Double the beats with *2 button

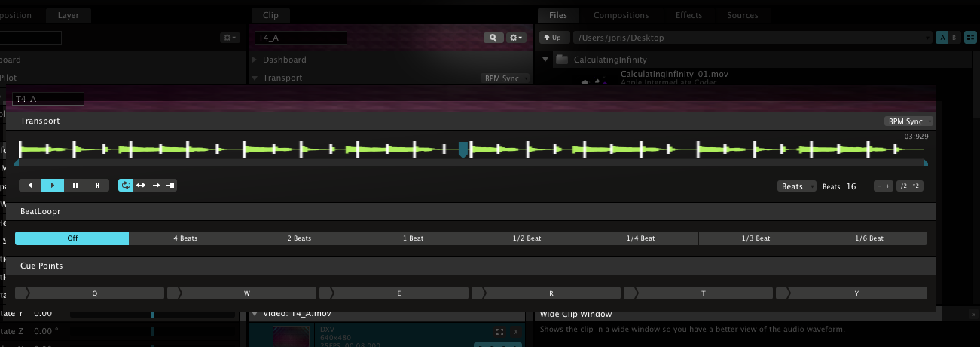[x=917, y=186]
